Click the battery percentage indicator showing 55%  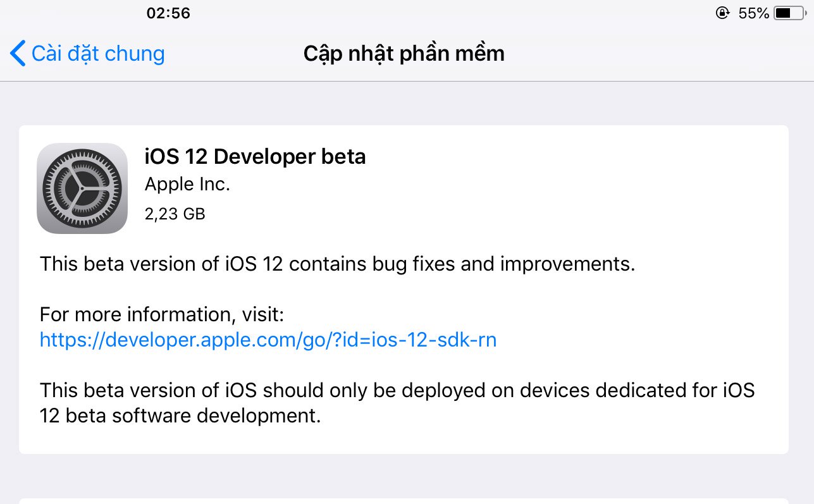tap(755, 13)
